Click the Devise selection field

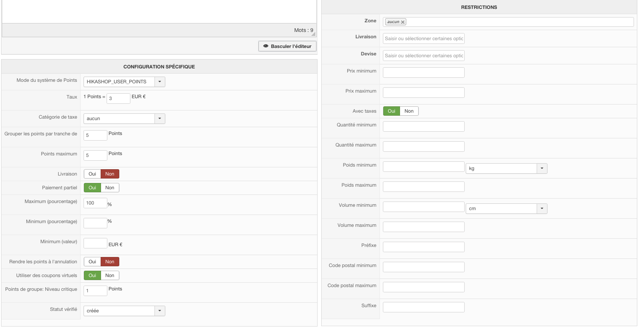pyautogui.click(x=423, y=56)
